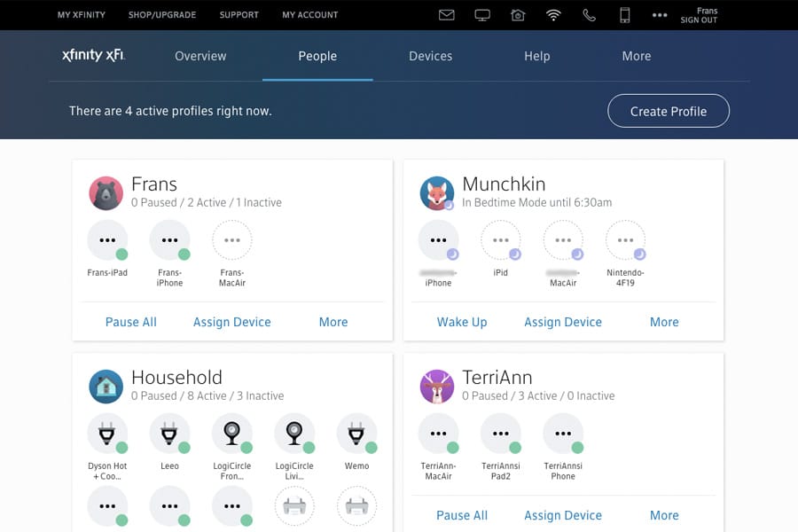Pause All devices for Frans
The image size is (798, 532).
[131, 322]
